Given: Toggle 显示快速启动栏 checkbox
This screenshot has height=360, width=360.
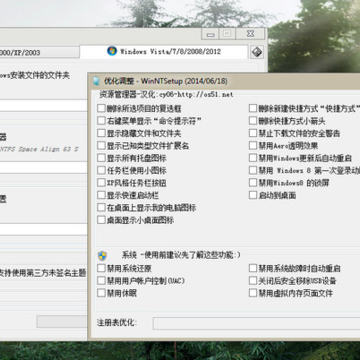Looking at the screenshot, I should click(101, 195).
